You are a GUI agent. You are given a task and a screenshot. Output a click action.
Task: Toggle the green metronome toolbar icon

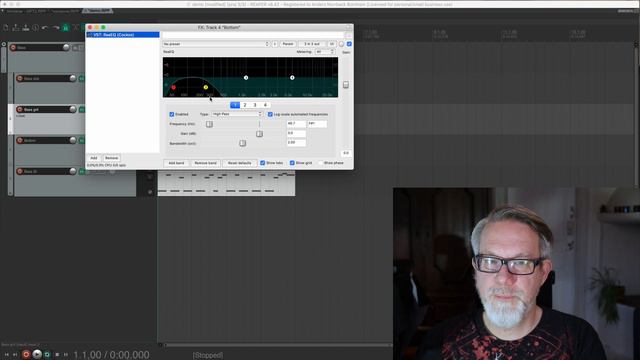pos(65,27)
